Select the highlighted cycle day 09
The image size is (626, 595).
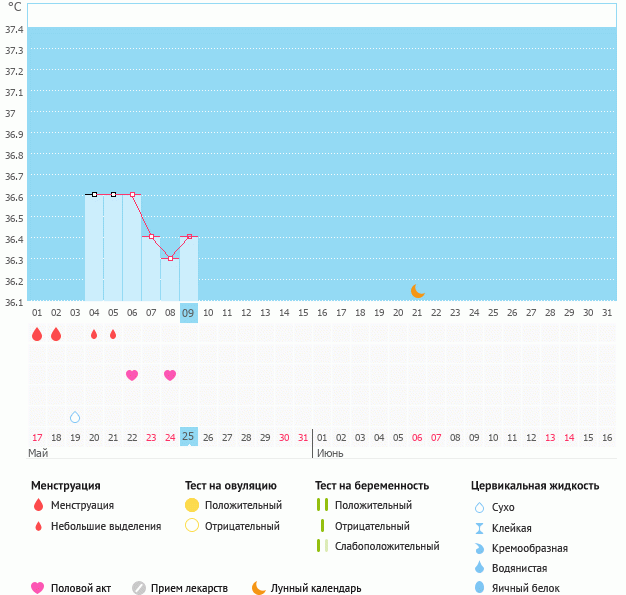pos(188,313)
